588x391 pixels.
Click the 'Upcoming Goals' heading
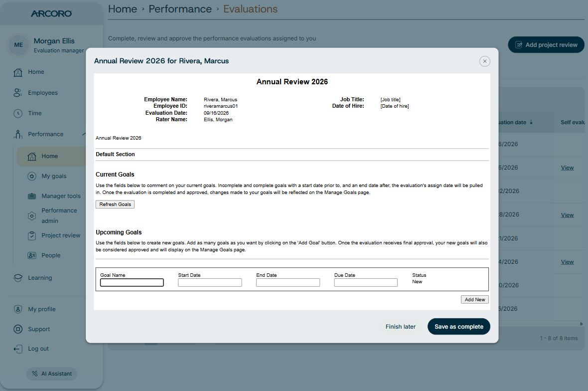pyautogui.click(x=119, y=232)
